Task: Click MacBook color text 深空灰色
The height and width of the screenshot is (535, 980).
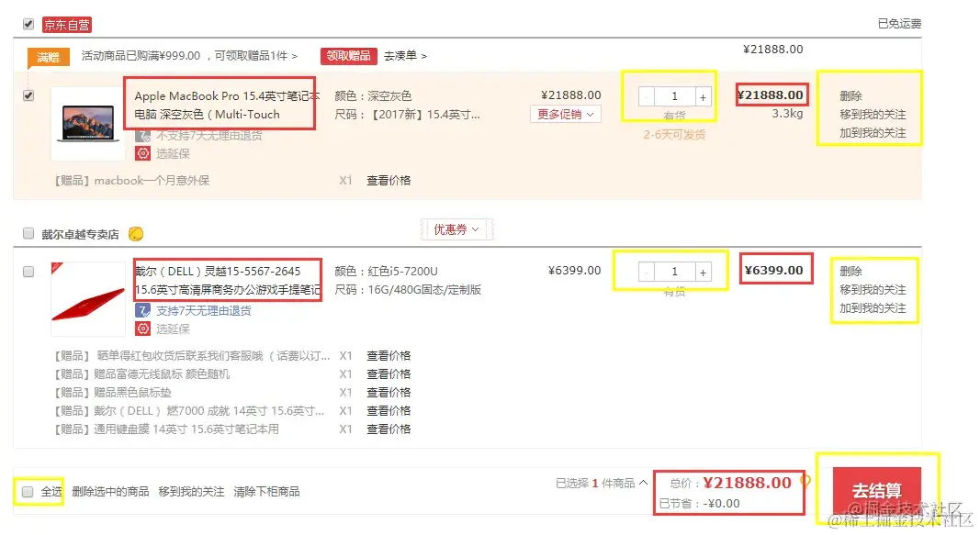Action: pyautogui.click(x=389, y=96)
